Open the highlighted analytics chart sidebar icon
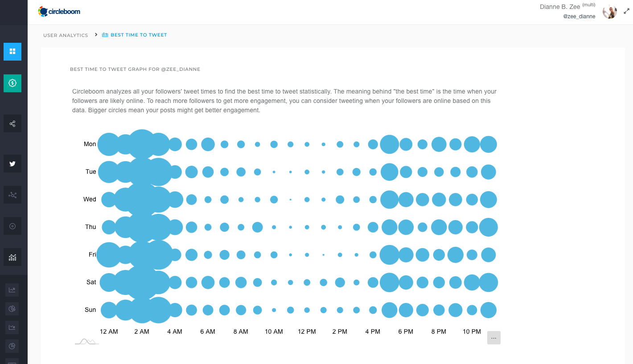Viewport: 633px width, 364px height. click(x=12, y=257)
